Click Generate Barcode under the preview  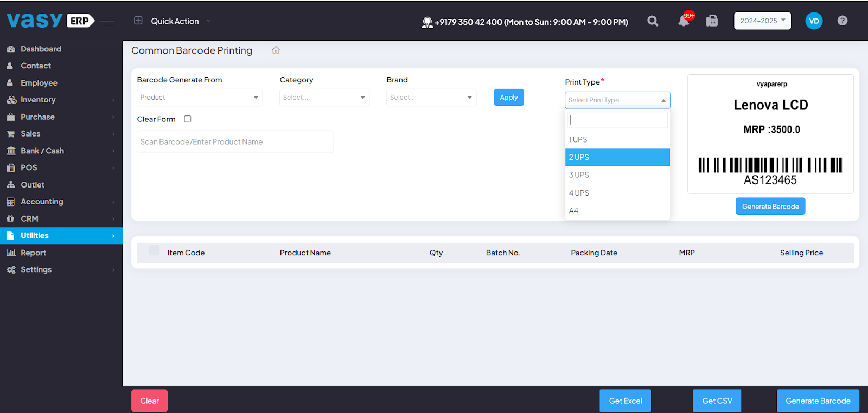tap(770, 206)
